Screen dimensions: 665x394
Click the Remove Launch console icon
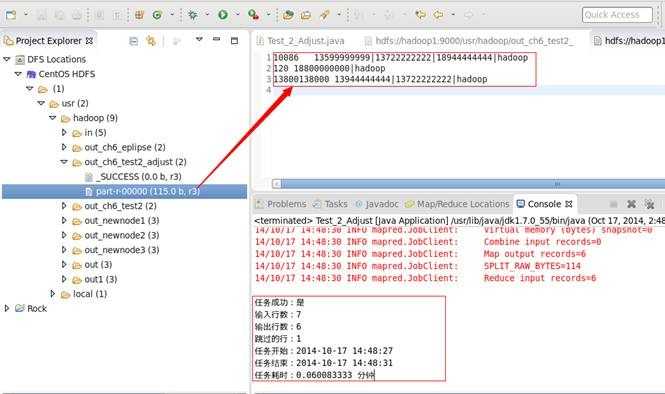631,204
